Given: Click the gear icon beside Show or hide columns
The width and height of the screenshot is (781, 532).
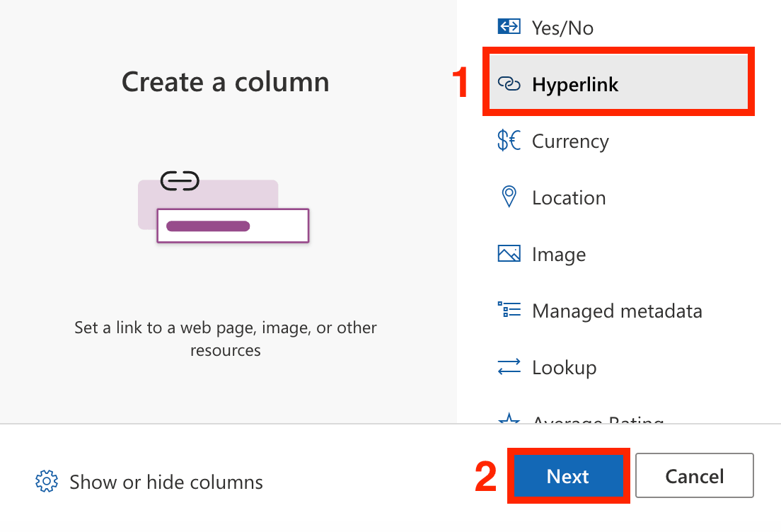Looking at the screenshot, I should (x=46, y=481).
